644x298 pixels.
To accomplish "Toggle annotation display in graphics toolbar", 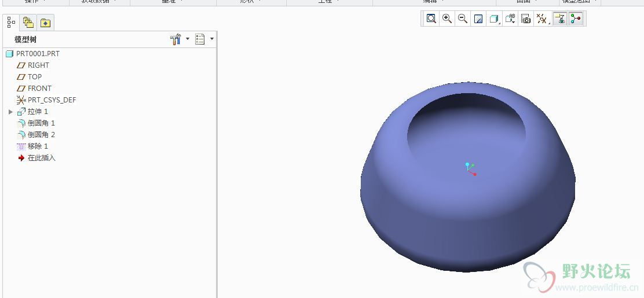I will tap(560, 19).
